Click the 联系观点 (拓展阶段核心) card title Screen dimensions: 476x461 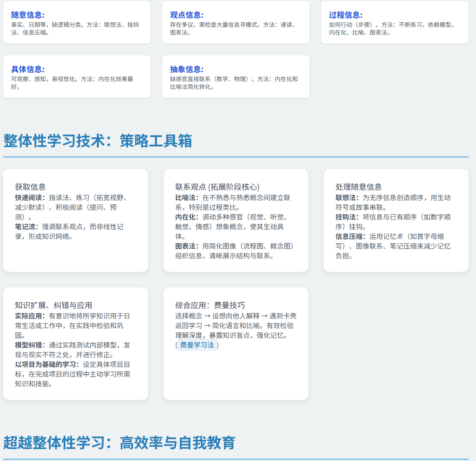217,187
